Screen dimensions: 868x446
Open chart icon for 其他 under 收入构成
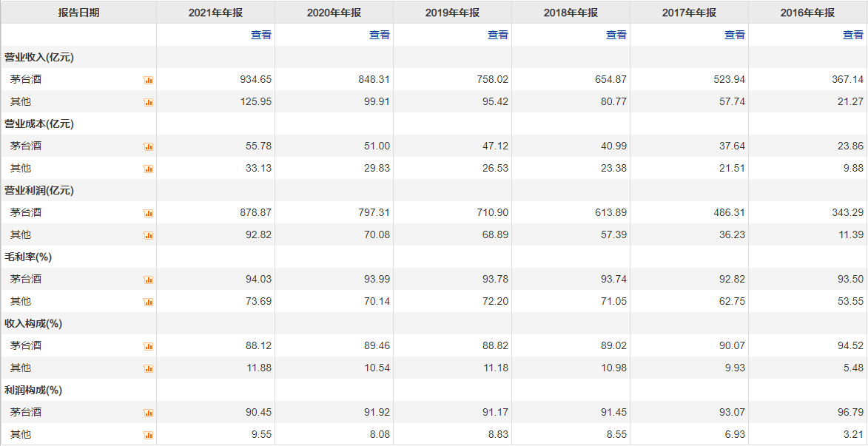pos(148,368)
